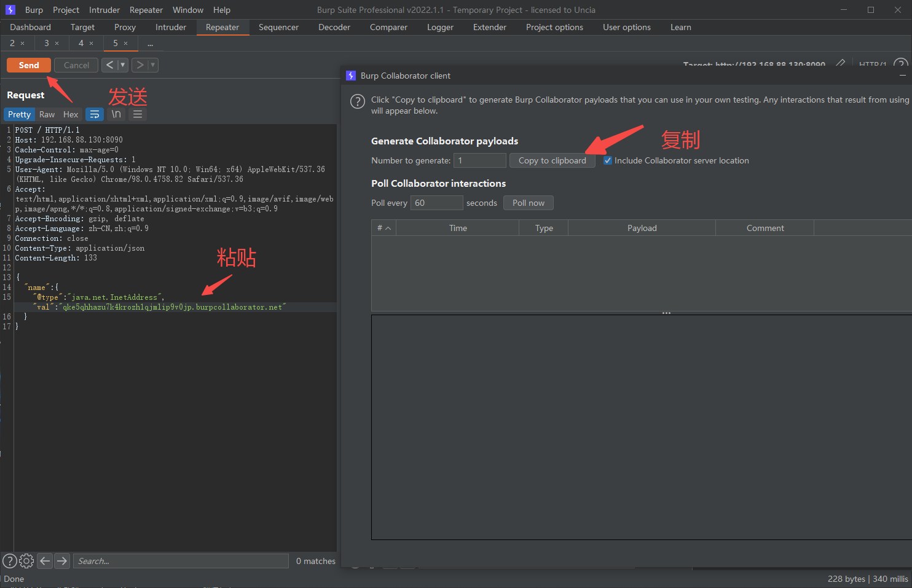The image size is (912, 588).
Task: Open more Repeater tabs via ellipsis
Action: pos(151,44)
